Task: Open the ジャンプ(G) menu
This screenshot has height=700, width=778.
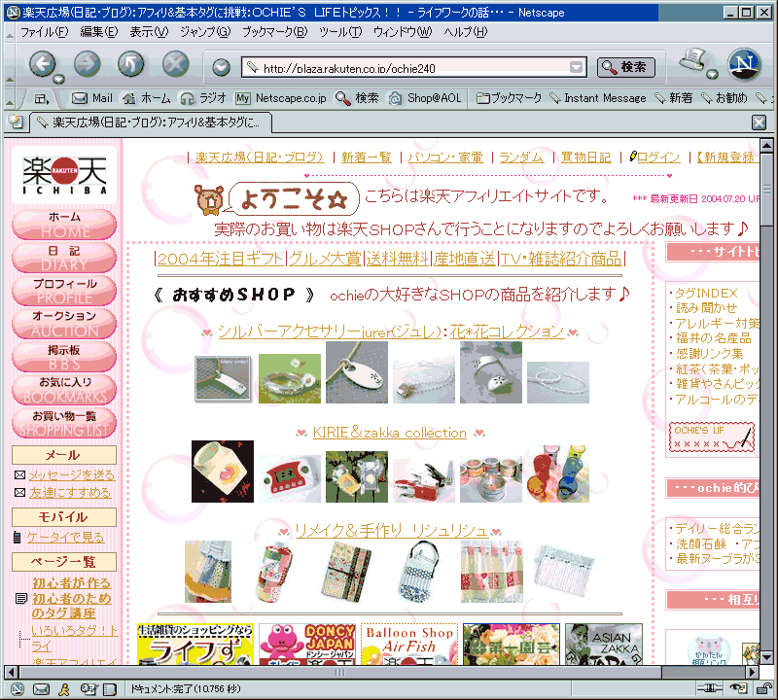Action: [204, 32]
